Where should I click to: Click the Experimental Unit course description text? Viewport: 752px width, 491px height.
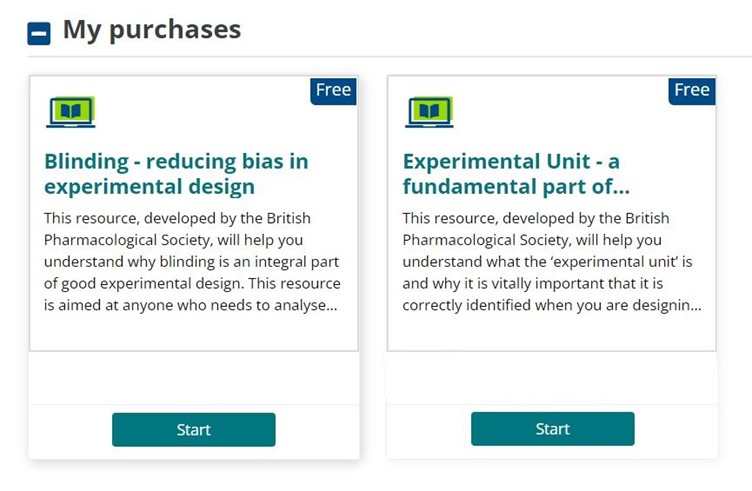552,262
